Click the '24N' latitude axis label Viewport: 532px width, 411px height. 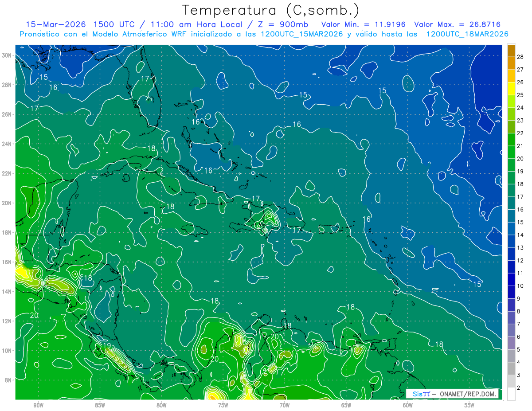click(x=7, y=144)
